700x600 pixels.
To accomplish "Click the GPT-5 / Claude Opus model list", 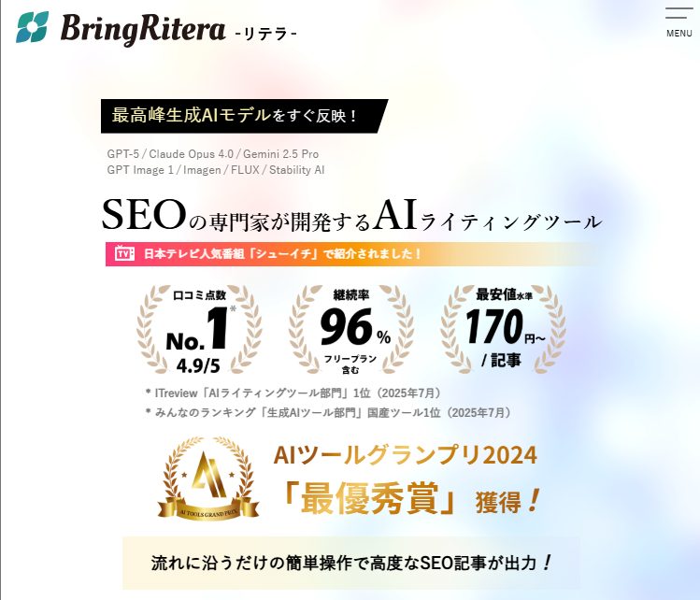I will [213, 154].
